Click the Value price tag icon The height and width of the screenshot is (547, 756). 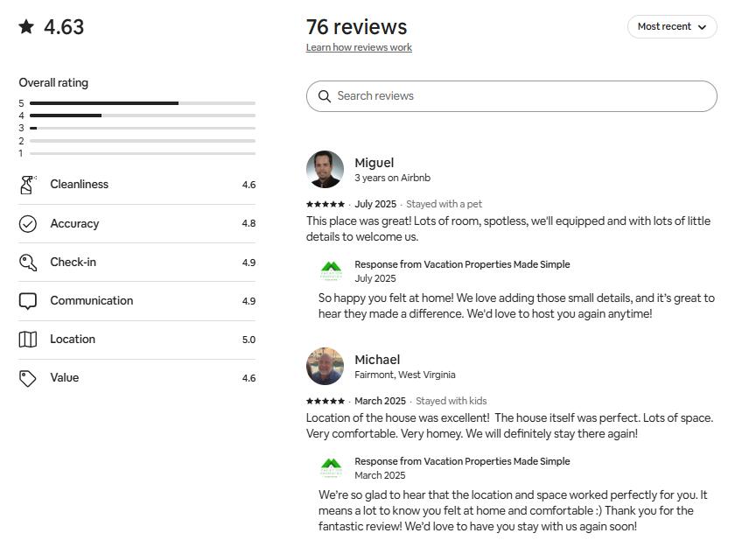tap(27, 378)
